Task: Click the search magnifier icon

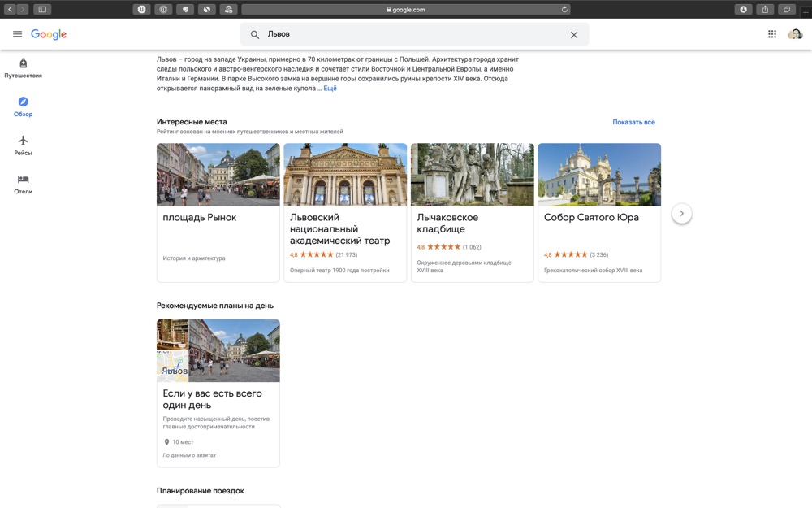Action: pyautogui.click(x=255, y=35)
